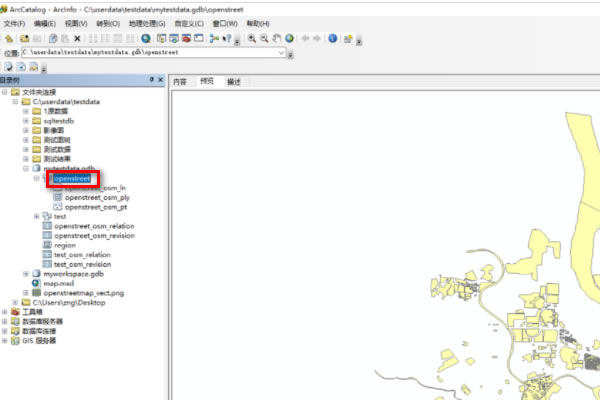Expand the myworkspace.gdb node

point(26,274)
